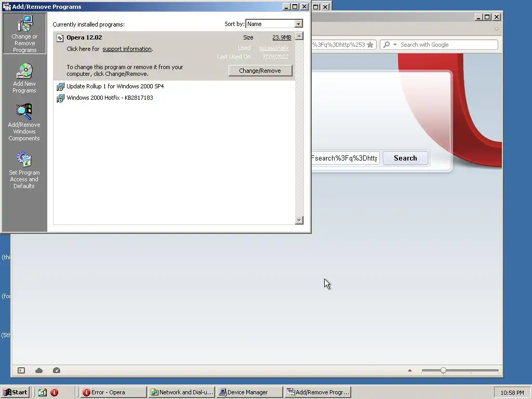
Task: Click the occasionally usage link
Action: [x=273, y=48]
